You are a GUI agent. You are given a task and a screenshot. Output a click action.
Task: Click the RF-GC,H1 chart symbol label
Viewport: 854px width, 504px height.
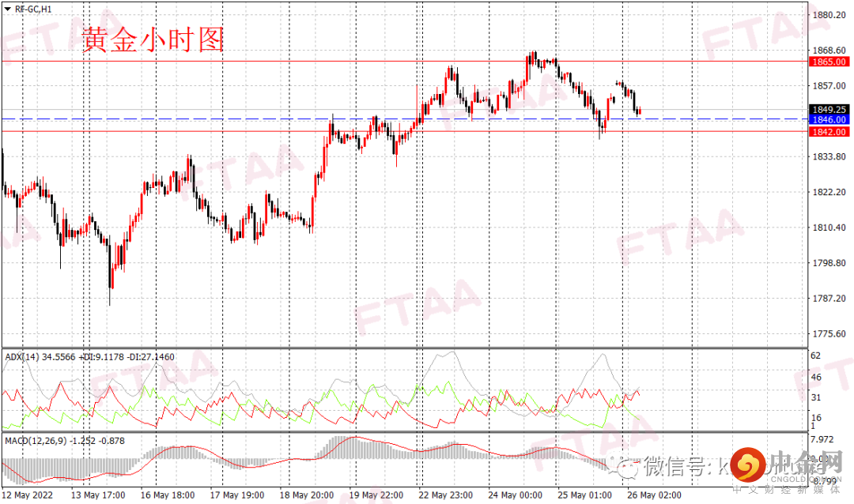coord(33,9)
